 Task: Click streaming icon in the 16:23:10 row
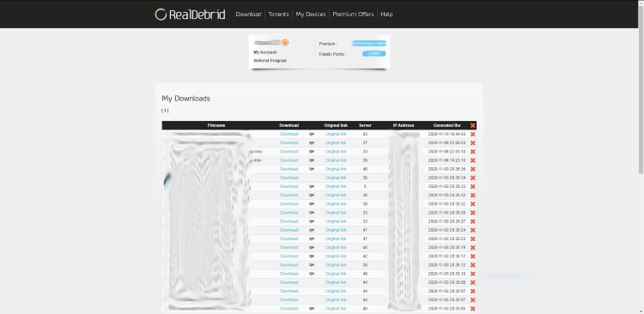coord(312,160)
